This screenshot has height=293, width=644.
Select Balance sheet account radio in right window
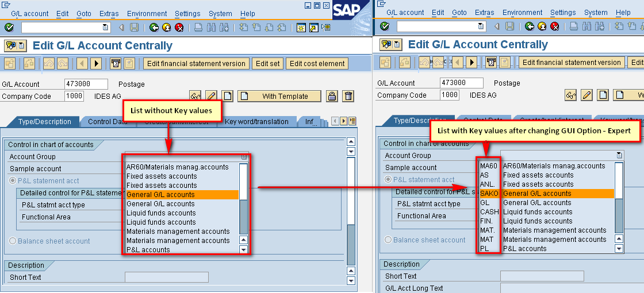(x=389, y=240)
